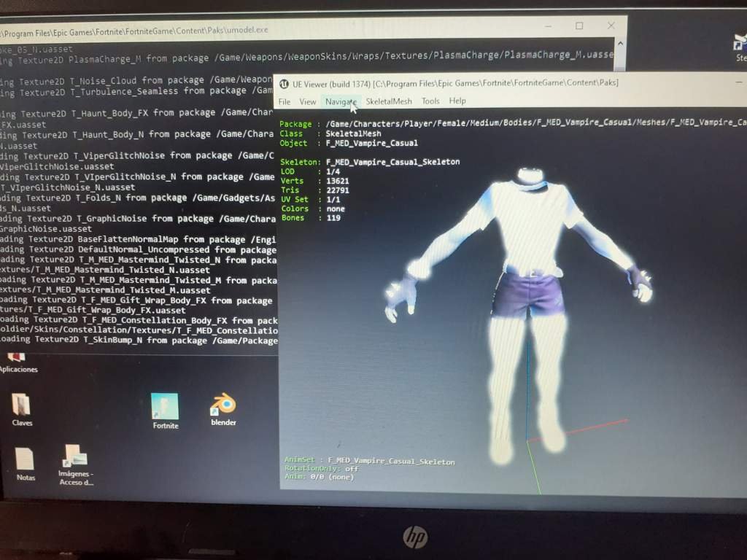747x560 pixels.
Task: Open the SkeletalMesh menu
Action: pos(389,101)
